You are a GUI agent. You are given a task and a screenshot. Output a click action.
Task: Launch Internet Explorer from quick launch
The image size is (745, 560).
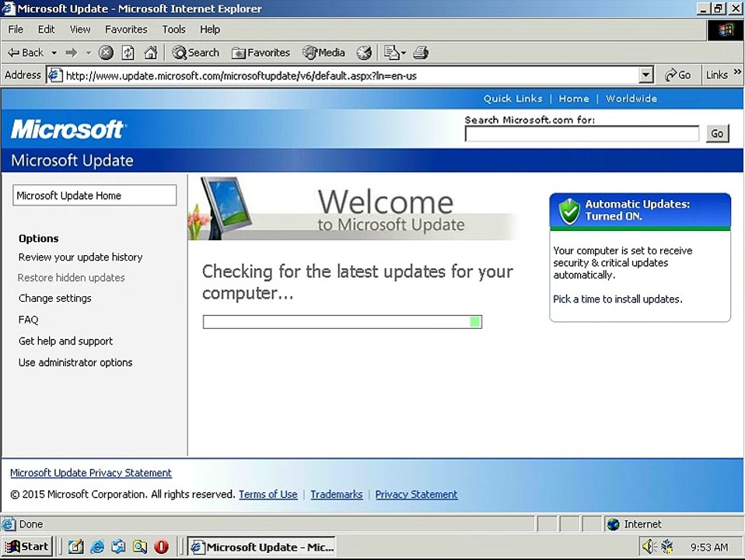pyautogui.click(x=97, y=547)
